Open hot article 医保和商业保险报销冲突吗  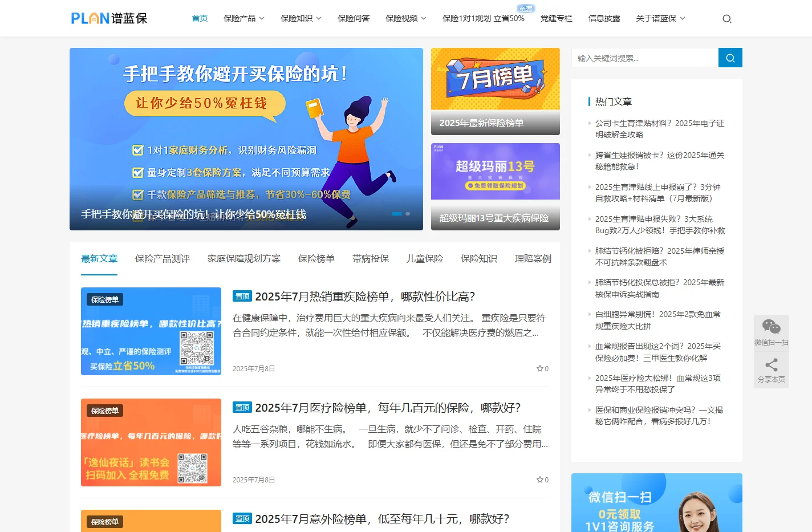click(x=659, y=416)
